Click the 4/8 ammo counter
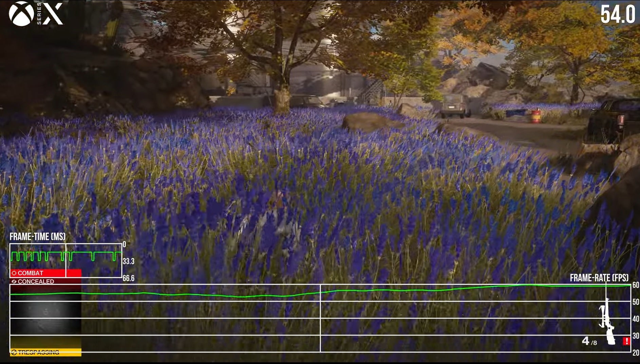This screenshot has height=364, width=640. (x=589, y=341)
